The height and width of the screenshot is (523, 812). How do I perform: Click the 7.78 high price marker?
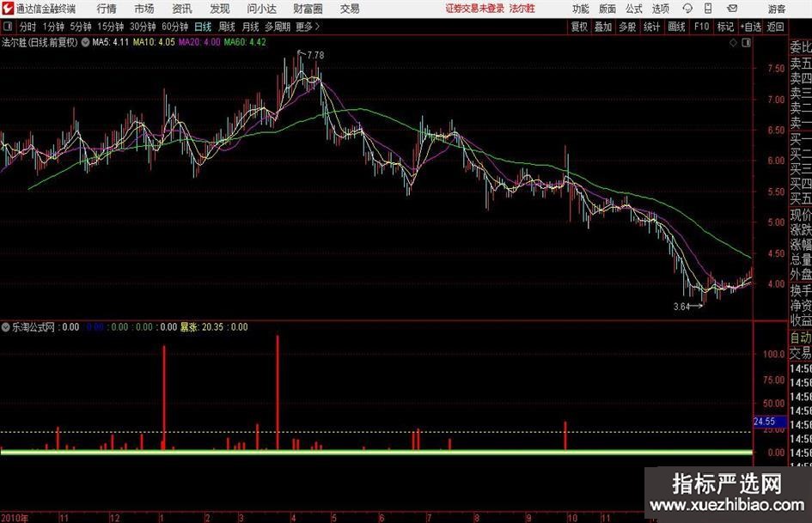click(314, 56)
